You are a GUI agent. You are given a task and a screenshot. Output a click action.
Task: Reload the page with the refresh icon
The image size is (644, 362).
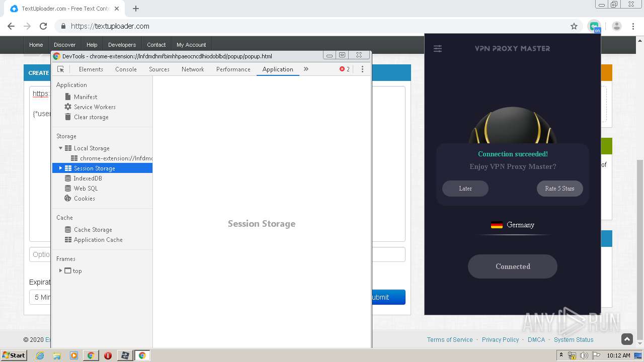(x=43, y=26)
